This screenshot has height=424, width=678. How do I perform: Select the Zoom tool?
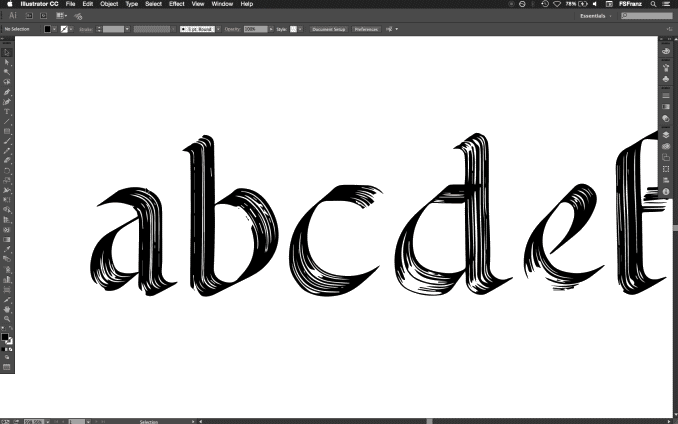pos(6,319)
